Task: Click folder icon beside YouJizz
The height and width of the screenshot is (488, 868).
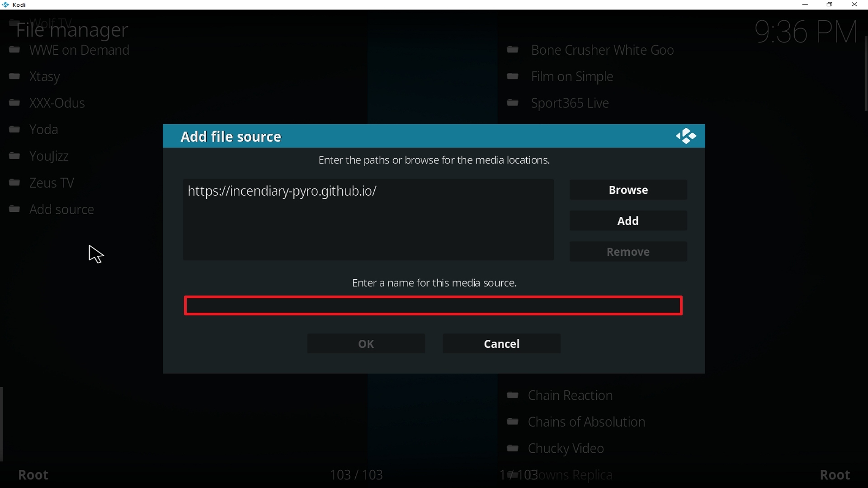Action: (15, 157)
